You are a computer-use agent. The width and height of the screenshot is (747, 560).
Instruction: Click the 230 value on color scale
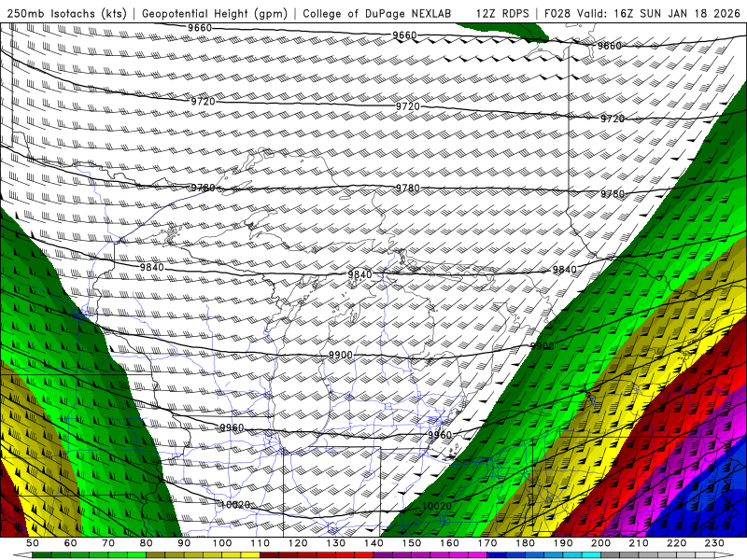714,543
